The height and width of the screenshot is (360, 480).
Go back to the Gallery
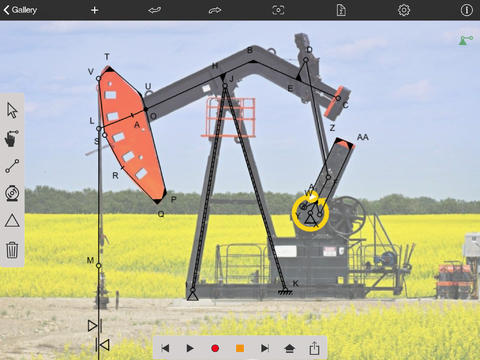20,10
